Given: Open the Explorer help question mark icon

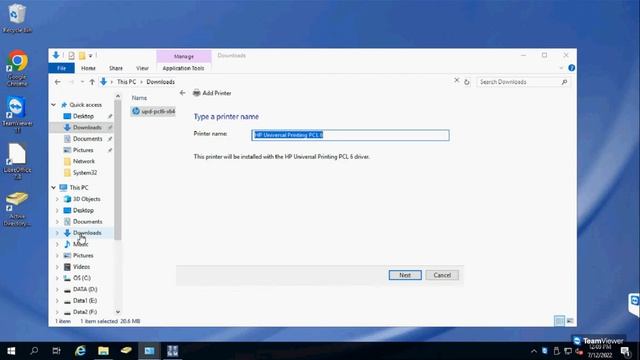Looking at the screenshot, I should pyautogui.click(x=571, y=68).
